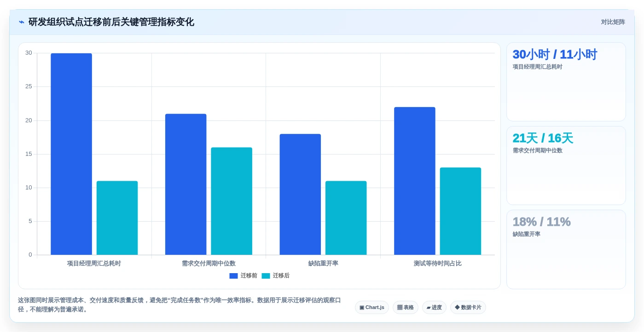Click the y-axis value 30

(29, 53)
